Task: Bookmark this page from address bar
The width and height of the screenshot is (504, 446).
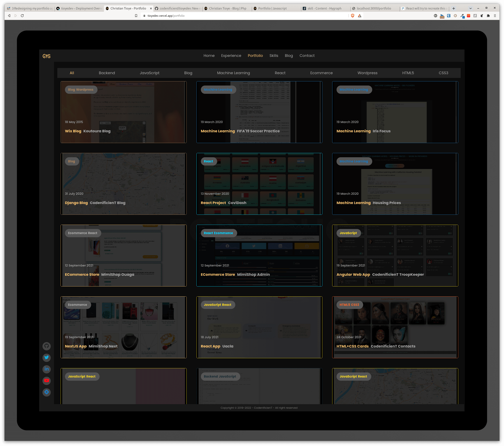Action: tap(136, 16)
